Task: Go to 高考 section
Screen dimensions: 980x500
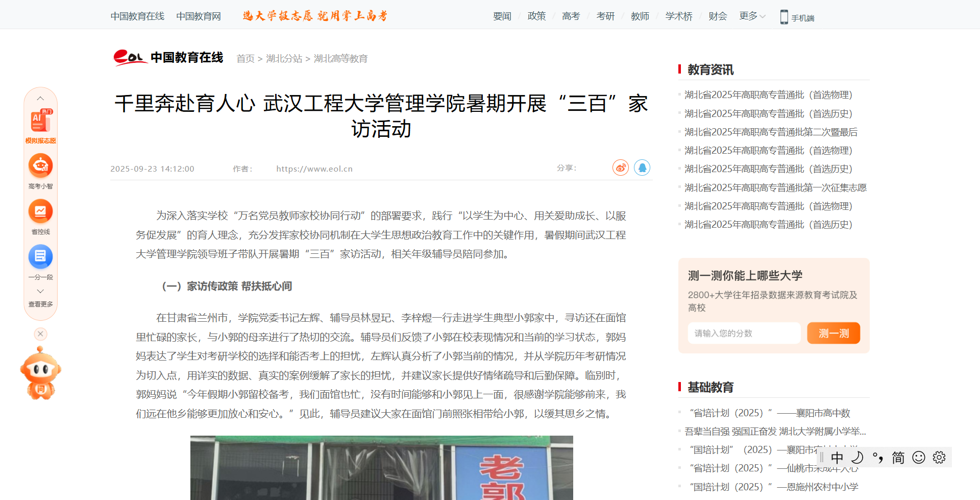Action: pyautogui.click(x=571, y=16)
